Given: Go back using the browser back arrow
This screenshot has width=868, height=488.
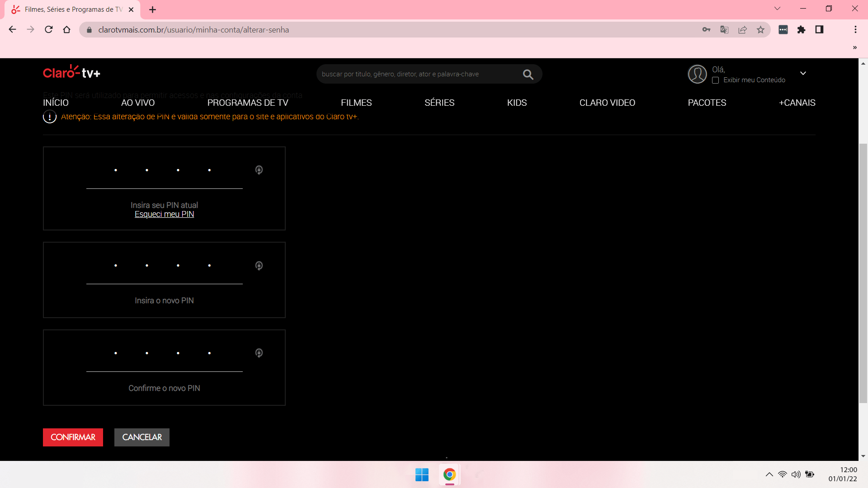Looking at the screenshot, I should (x=12, y=29).
